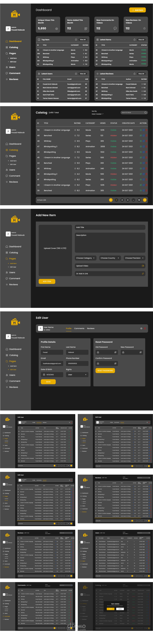Toggle visibility eye for Catelog row 47

(x=141, y=147)
